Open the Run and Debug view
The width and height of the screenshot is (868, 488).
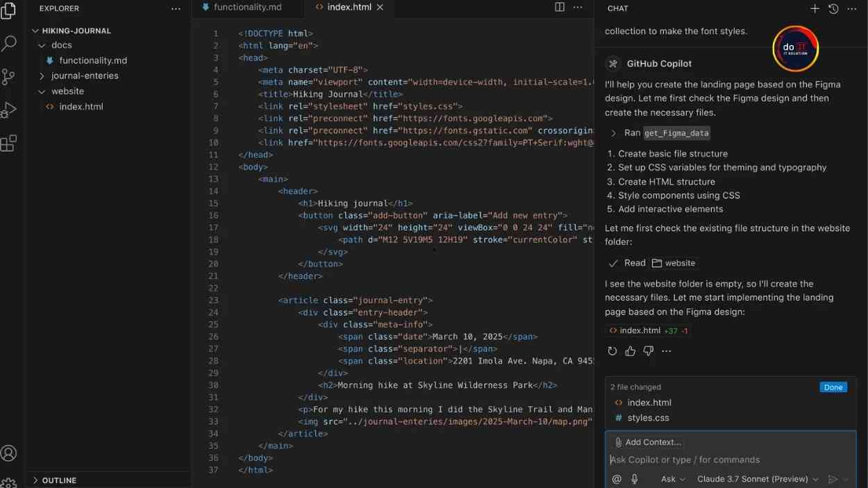[10, 110]
